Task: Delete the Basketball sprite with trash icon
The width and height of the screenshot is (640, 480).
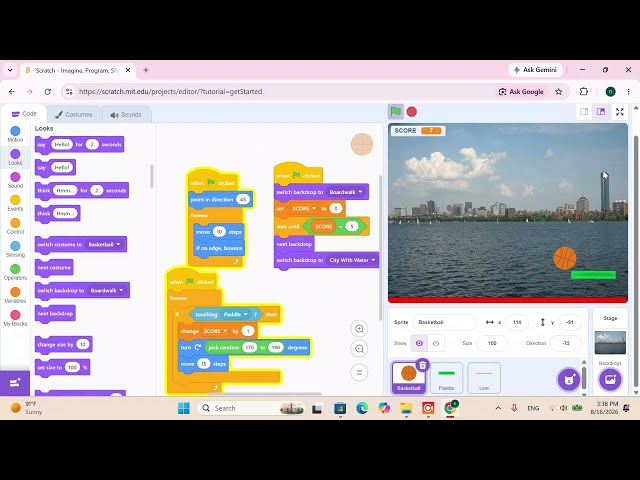Action: pos(423,365)
